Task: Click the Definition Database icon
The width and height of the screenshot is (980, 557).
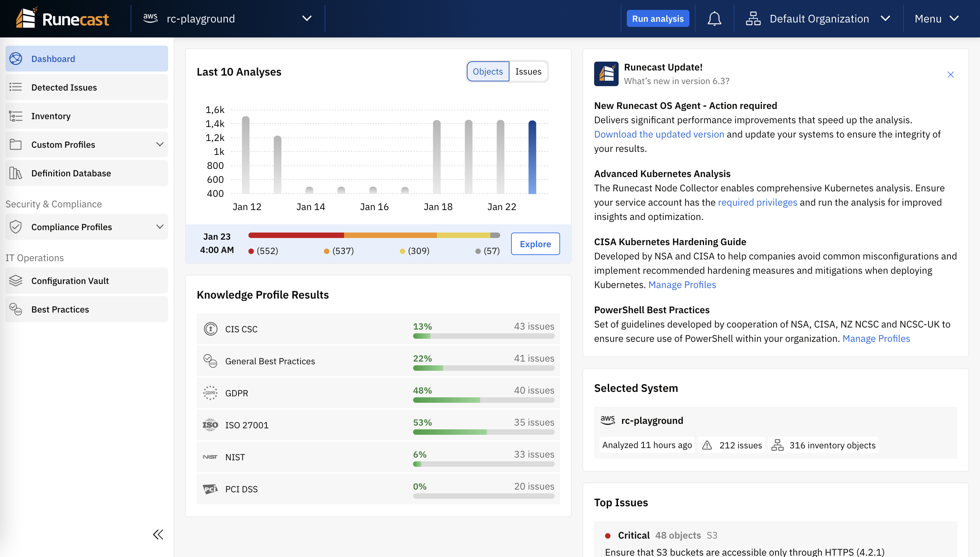Action: click(x=16, y=173)
